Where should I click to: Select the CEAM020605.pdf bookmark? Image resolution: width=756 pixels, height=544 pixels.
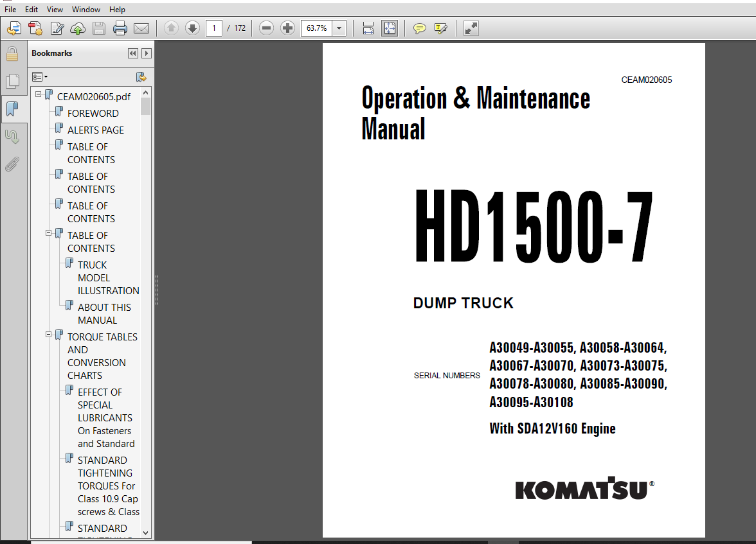tap(94, 97)
